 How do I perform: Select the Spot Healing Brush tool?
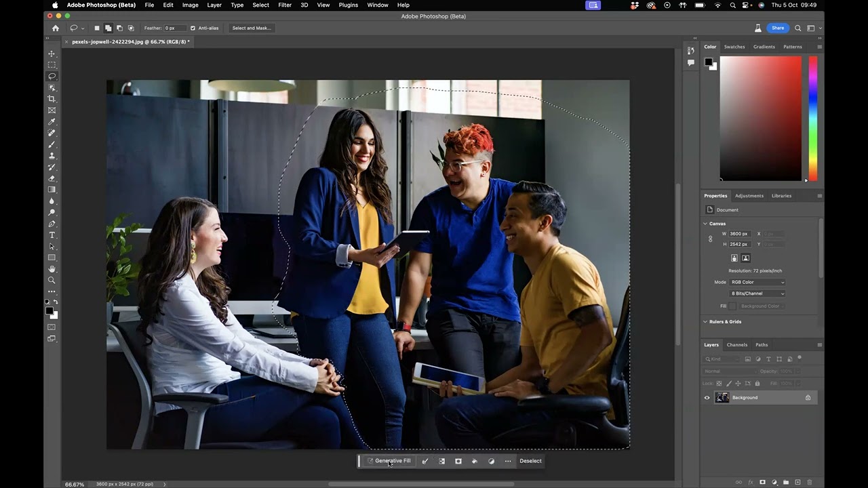click(52, 133)
